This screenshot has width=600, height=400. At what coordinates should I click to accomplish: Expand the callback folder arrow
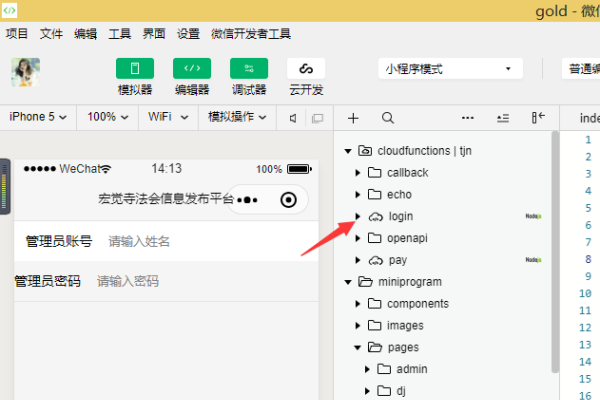click(358, 173)
